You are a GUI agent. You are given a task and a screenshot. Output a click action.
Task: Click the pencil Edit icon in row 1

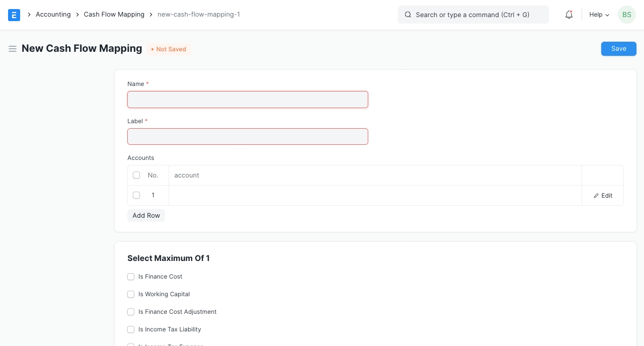(597, 196)
